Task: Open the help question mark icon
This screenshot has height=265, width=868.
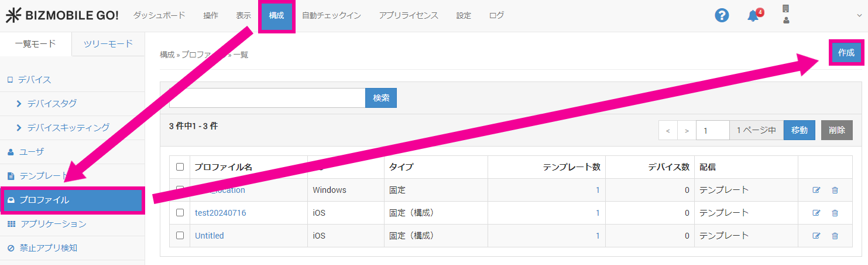Action: [x=722, y=16]
